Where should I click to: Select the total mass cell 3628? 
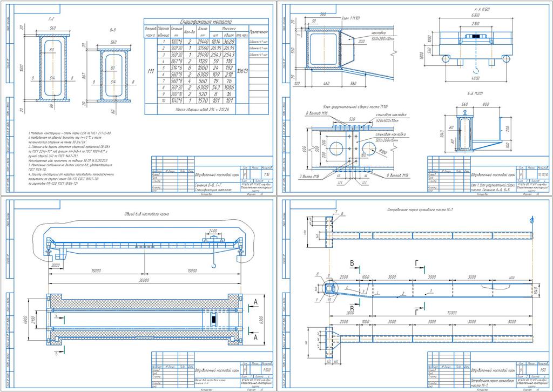point(228,42)
